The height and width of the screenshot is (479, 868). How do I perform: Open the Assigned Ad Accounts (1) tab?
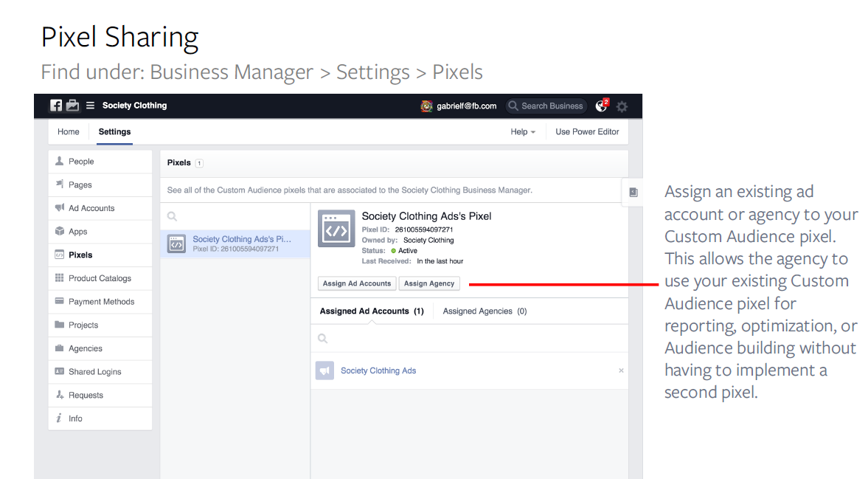click(x=372, y=311)
